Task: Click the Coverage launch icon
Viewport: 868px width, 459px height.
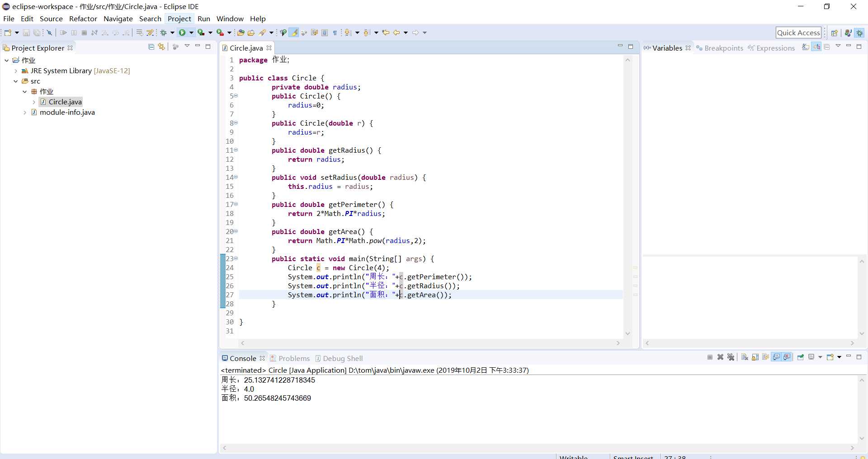Action: coord(201,33)
